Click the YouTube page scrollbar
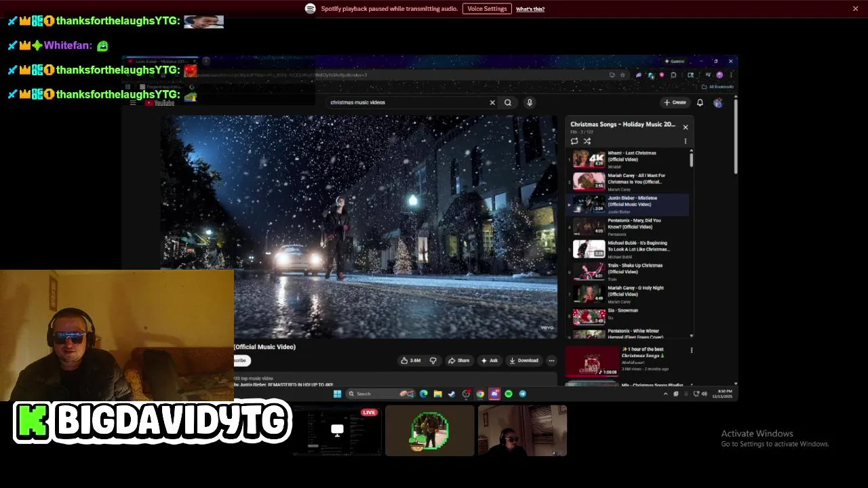868x488 pixels. click(x=736, y=136)
